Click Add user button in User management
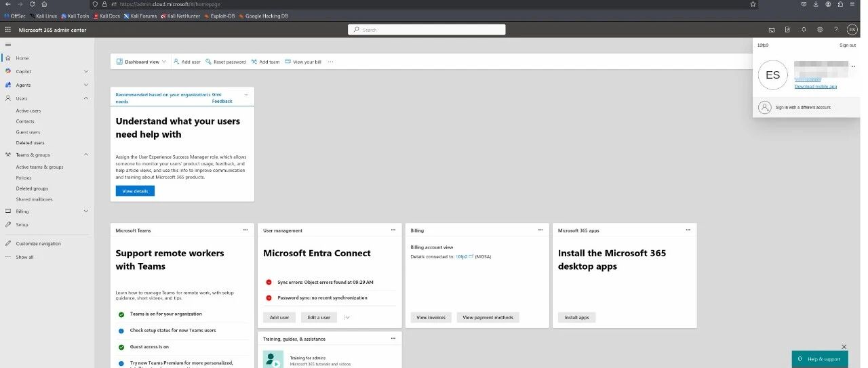This screenshot has width=868, height=368. point(279,317)
